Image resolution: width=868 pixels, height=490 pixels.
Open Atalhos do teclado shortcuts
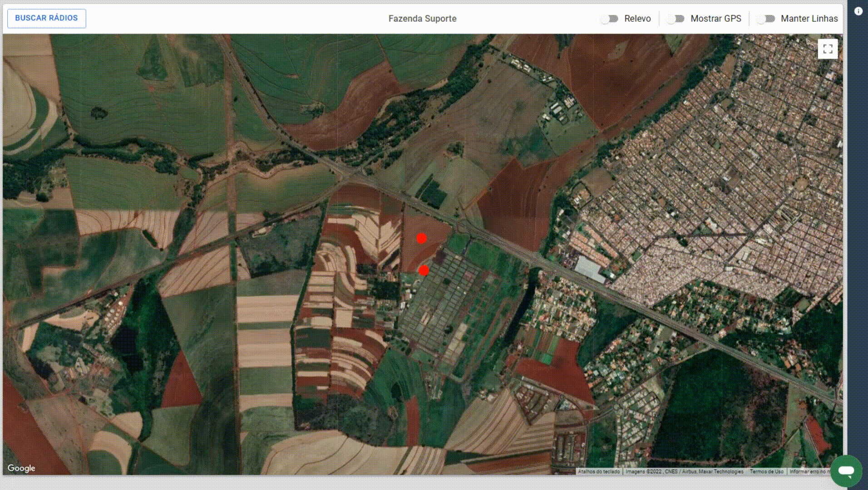coord(599,471)
